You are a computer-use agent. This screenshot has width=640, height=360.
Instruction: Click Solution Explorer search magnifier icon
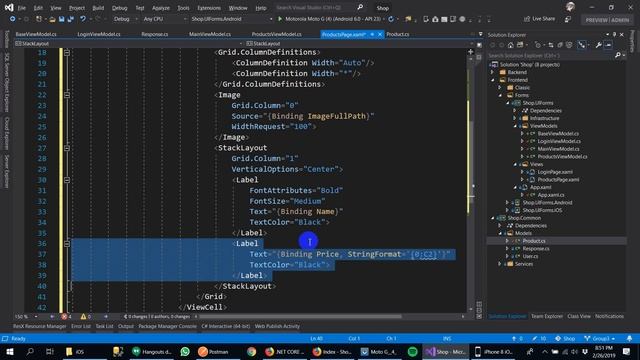tap(618, 55)
